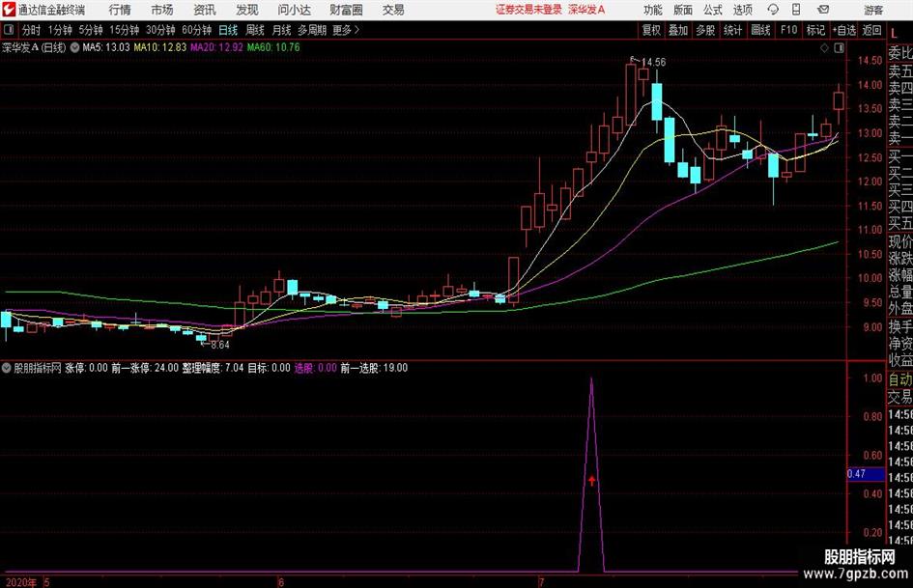Click the diamond icon at chart top right
This screenshot has height=588, width=913.
824,48
